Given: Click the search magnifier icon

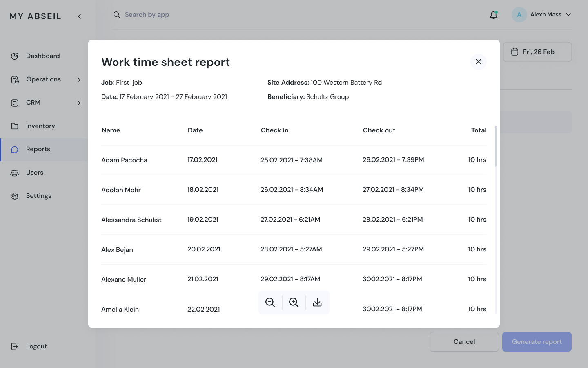Looking at the screenshot, I should [x=117, y=15].
